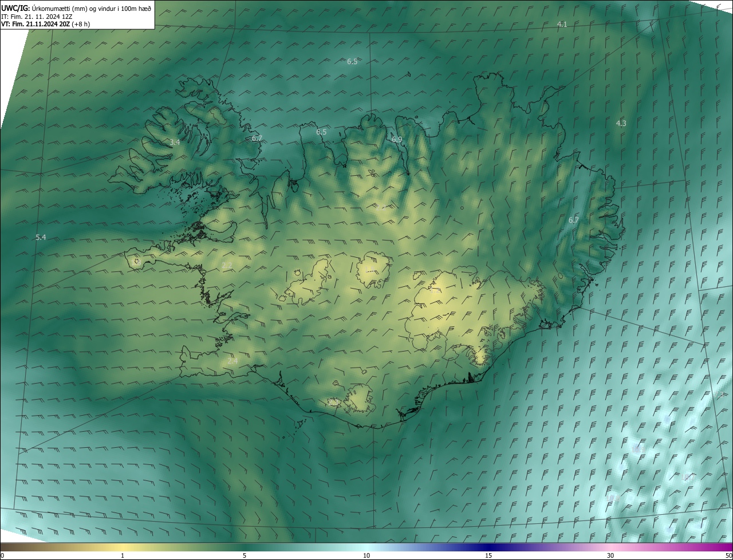Click the colour scale label 50
This screenshot has height=560, width=733.
point(728,555)
